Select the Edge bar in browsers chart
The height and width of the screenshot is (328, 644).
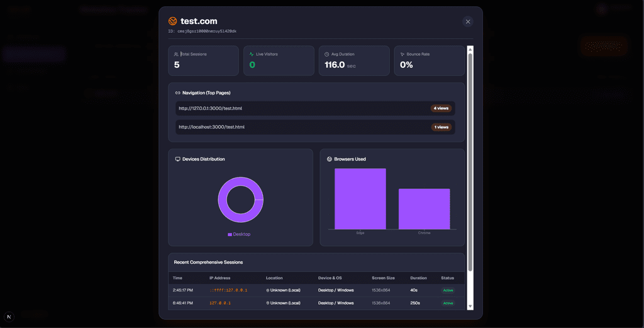coord(360,198)
